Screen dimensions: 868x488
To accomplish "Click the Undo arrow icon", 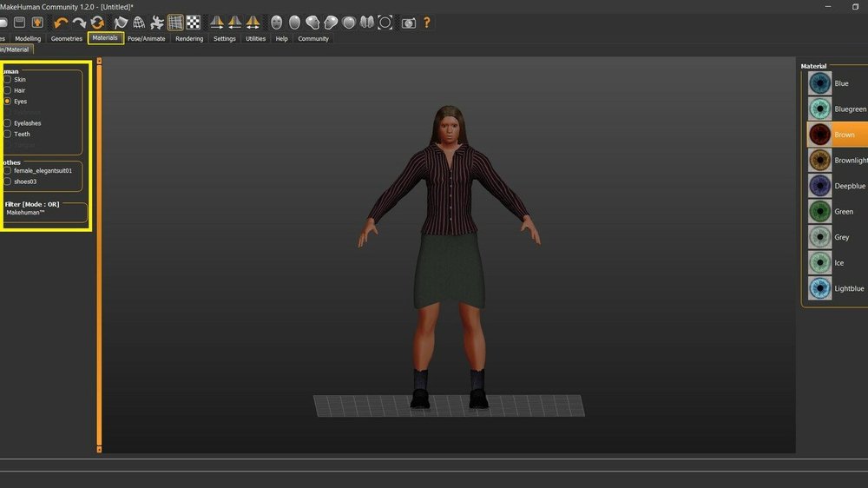I will pyautogui.click(x=61, y=23).
